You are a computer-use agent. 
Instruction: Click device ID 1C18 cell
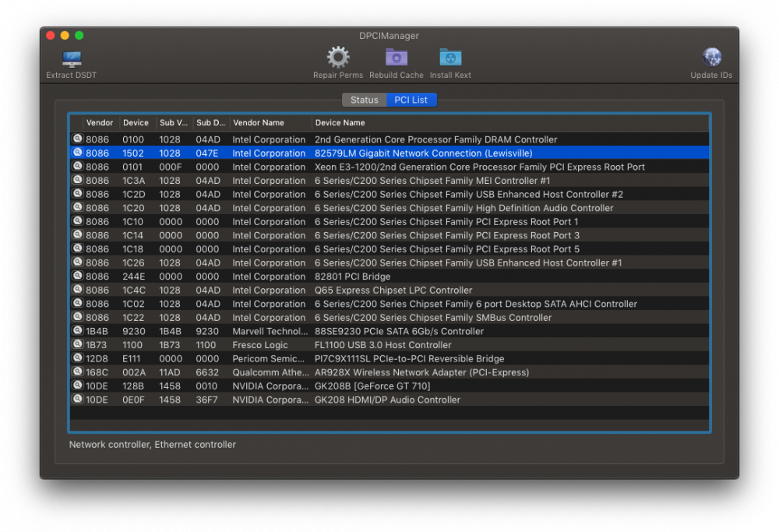(132, 248)
